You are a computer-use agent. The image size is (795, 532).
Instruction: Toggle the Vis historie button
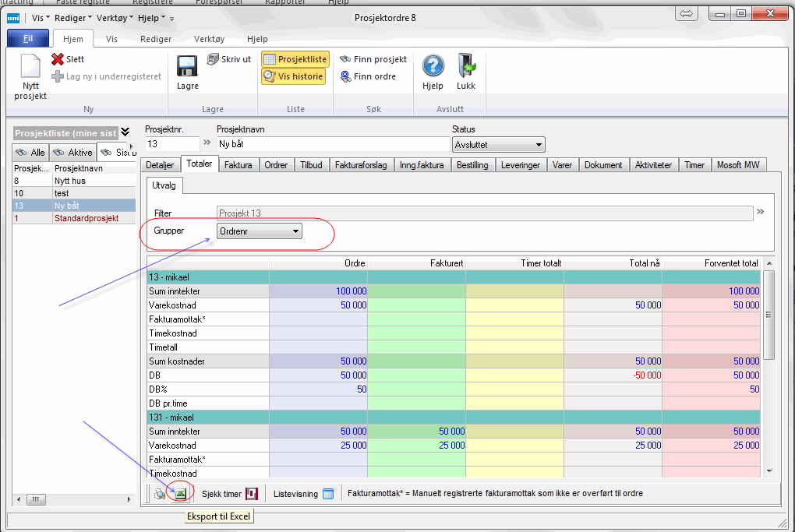[x=293, y=76]
